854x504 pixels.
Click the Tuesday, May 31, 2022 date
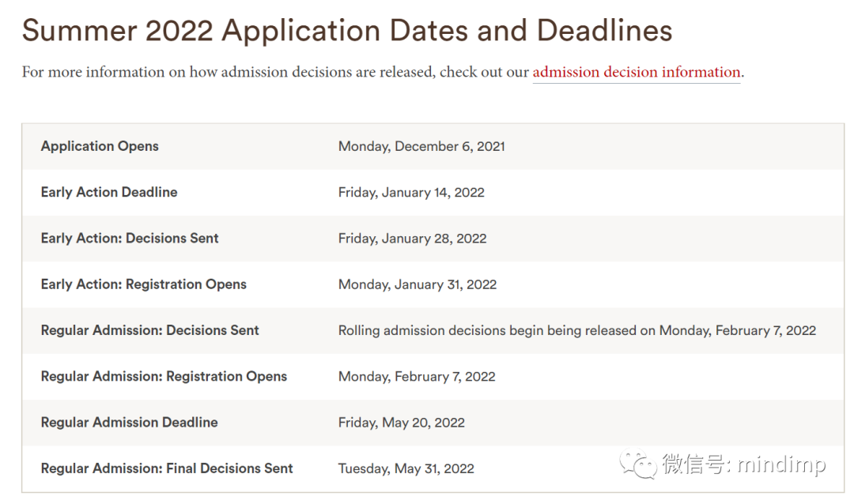(406, 468)
